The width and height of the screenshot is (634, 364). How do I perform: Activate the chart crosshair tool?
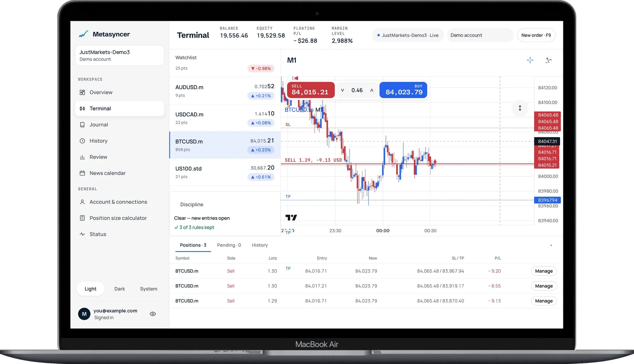tap(530, 60)
